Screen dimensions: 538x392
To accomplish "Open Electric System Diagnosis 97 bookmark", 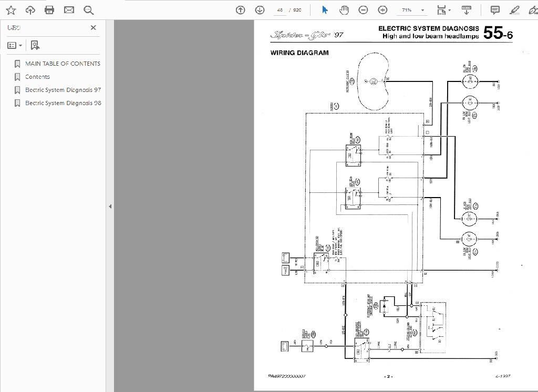I will coord(63,89).
